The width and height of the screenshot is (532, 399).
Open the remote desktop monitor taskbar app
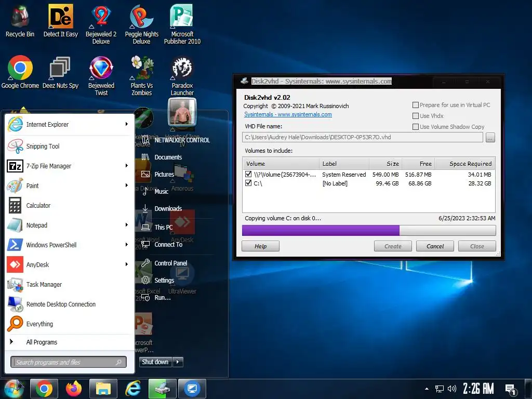point(192,389)
